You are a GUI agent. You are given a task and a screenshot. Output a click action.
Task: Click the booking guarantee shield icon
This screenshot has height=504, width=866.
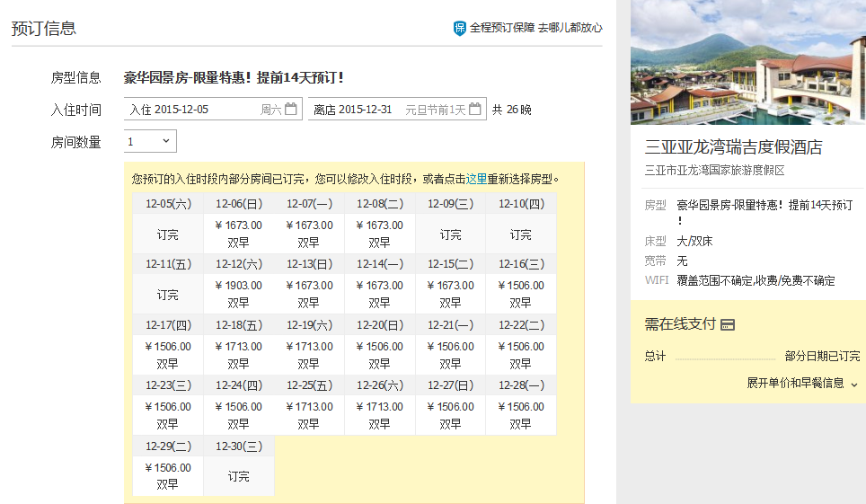coord(460,28)
